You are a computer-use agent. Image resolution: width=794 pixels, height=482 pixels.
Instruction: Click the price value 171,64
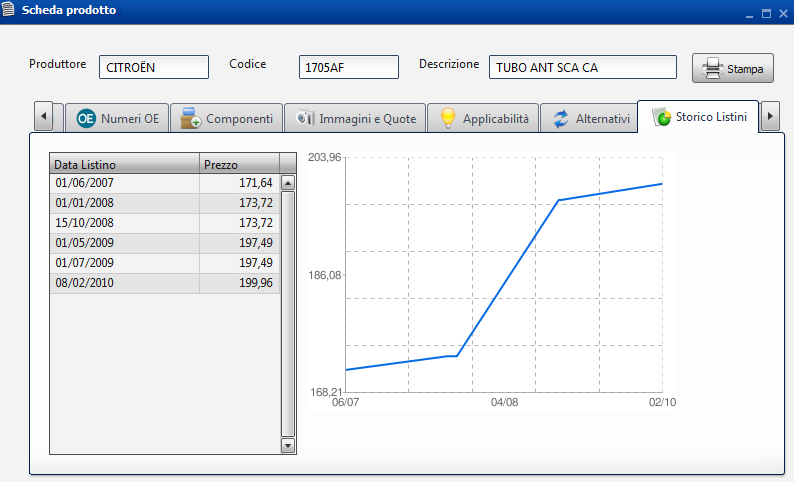click(256, 183)
